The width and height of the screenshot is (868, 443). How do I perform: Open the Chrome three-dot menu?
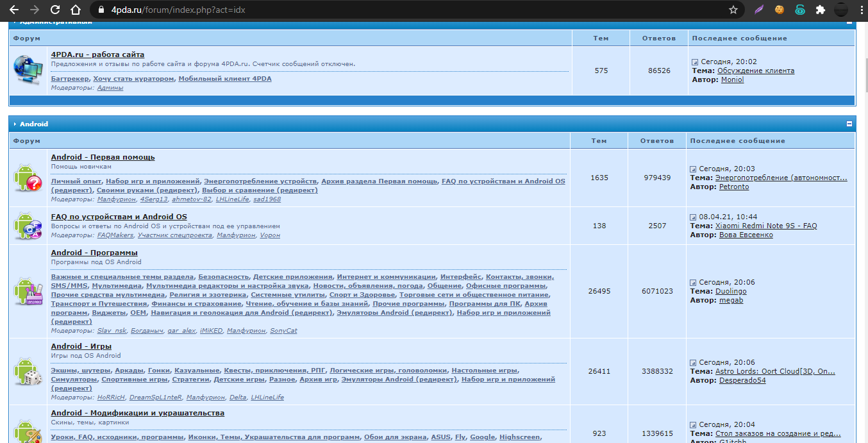(860, 10)
